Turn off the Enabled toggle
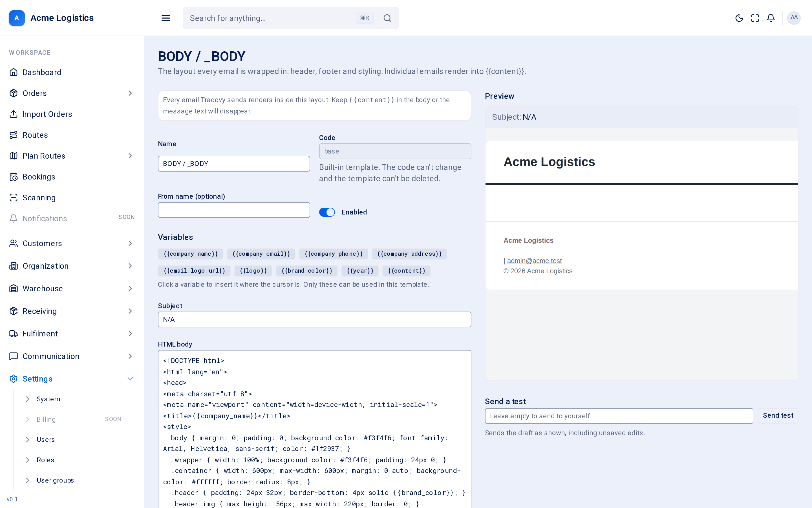 click(327, 212)
